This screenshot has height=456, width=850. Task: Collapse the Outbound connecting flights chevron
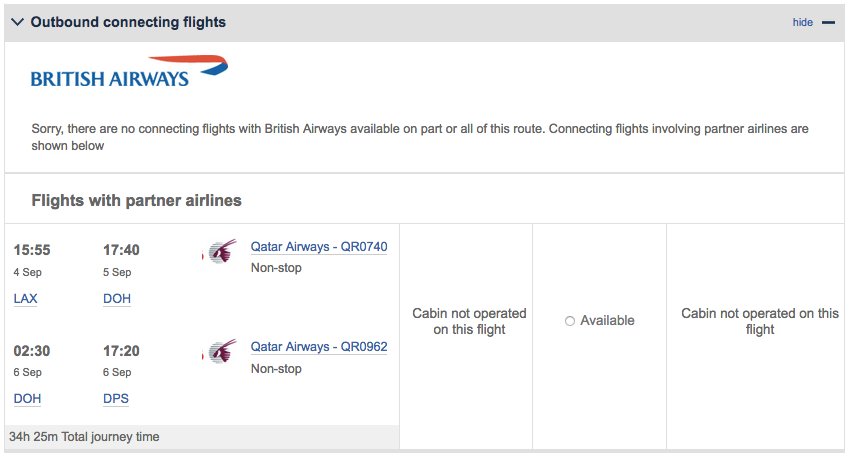click(x=17, y=22)
